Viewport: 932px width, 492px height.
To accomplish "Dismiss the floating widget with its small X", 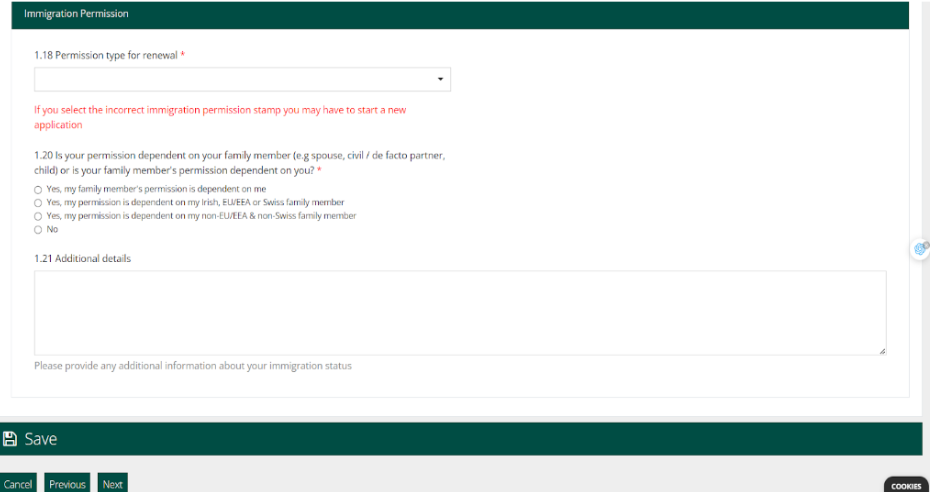I will click(927, 243).
